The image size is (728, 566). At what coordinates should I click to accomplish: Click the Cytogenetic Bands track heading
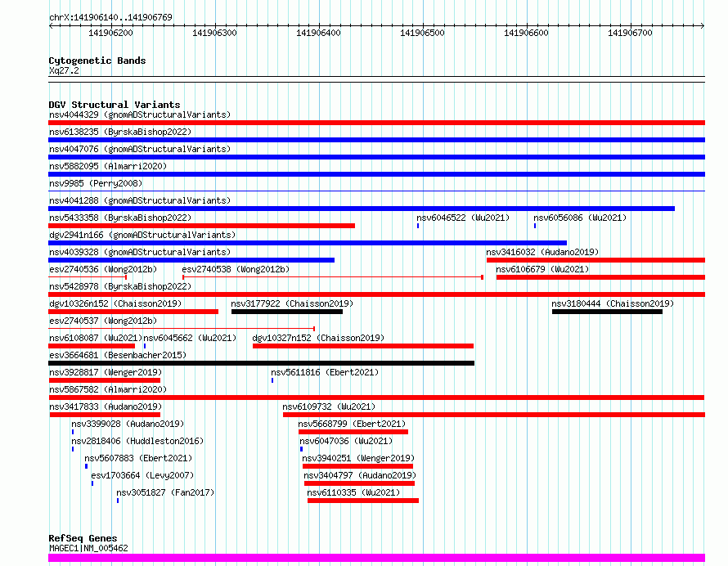coord(97,61)
